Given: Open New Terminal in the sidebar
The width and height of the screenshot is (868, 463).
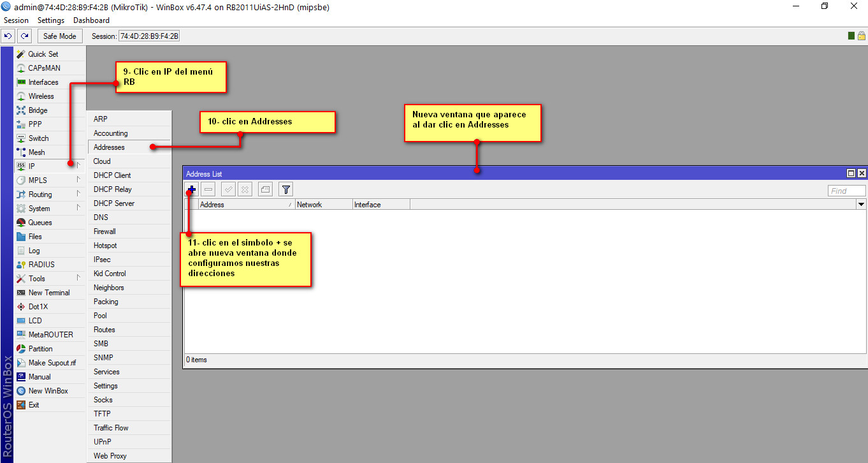Looking at the screenshot, I should (x=49, y=293).
